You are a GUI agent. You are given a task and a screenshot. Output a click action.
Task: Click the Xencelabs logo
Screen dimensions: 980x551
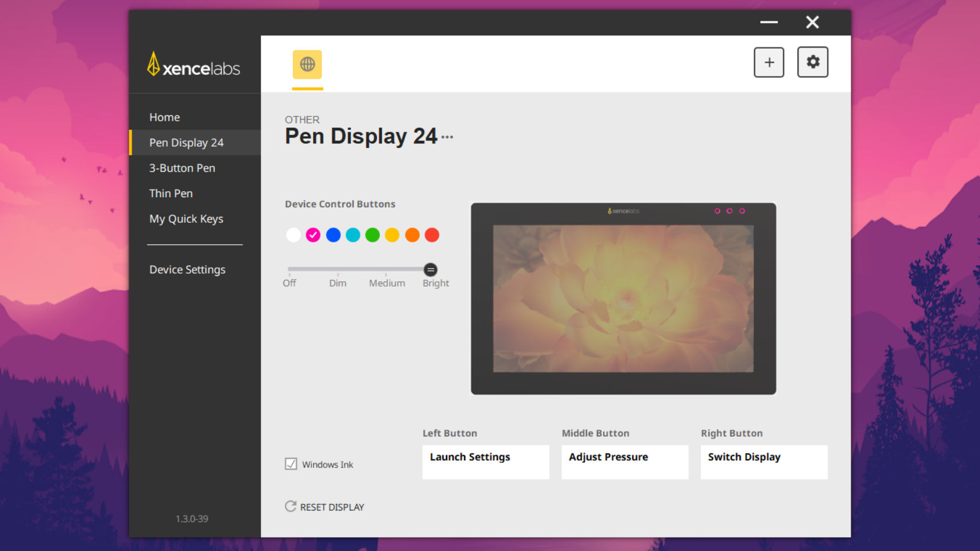[194, 65]
